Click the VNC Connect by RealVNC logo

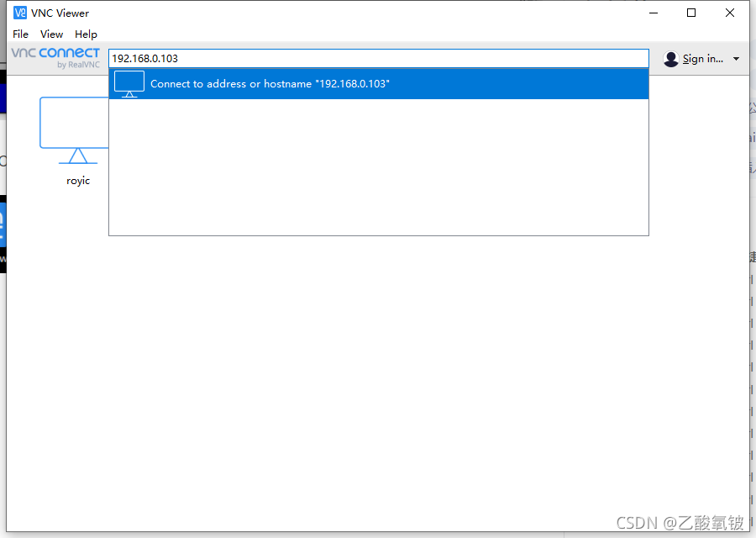pos(55,58)
